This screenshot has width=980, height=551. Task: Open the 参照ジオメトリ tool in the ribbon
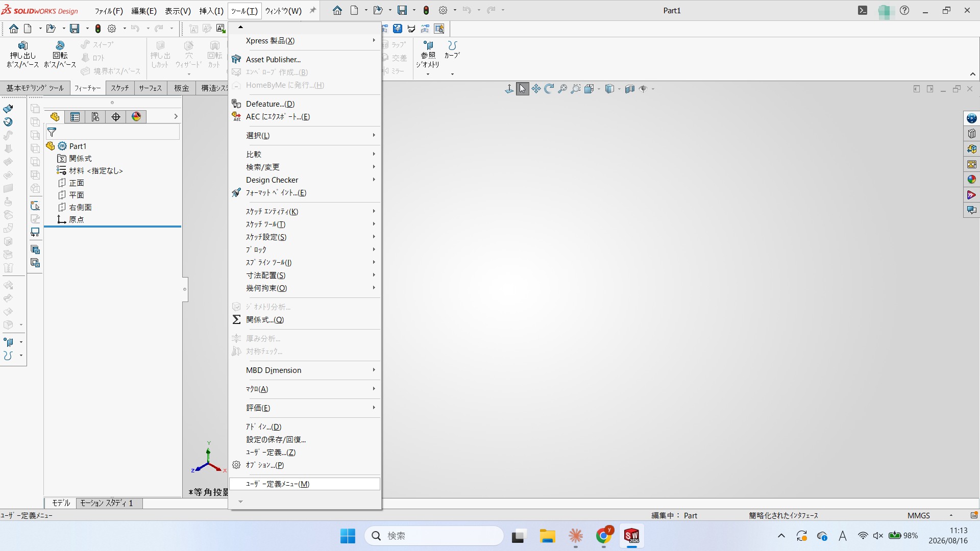(x=428, y=55)
